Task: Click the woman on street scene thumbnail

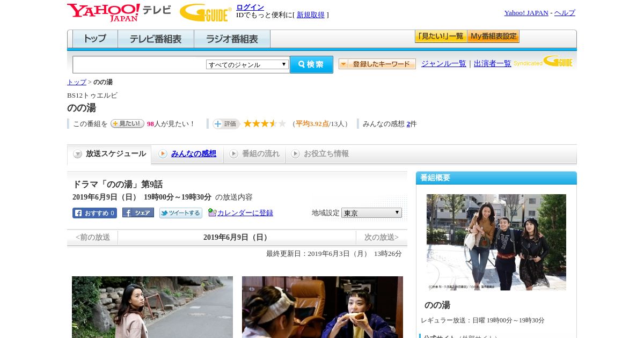Action: pos(152,307)
